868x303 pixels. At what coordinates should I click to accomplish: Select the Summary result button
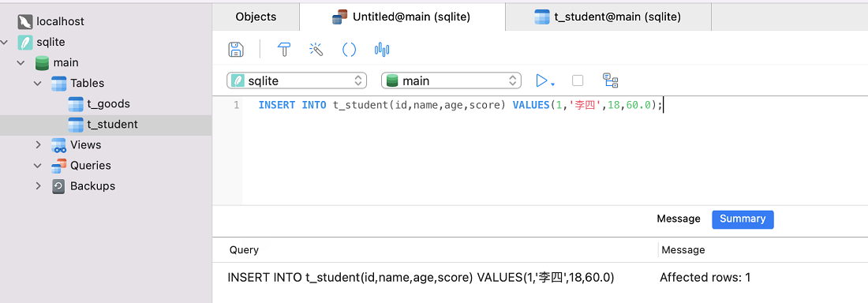pos(743,219)
